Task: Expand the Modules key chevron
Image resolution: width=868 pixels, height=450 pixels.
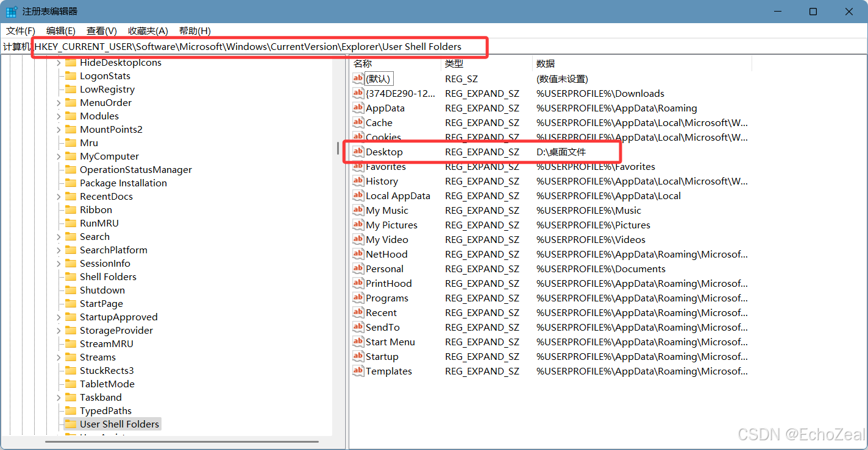Action: point(59,116)
